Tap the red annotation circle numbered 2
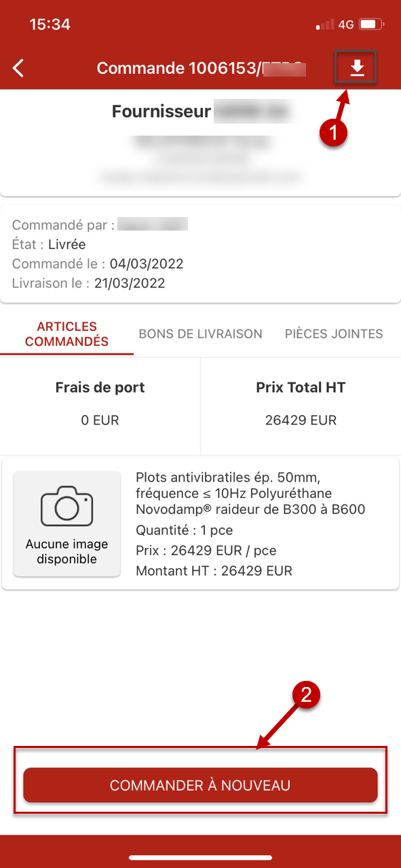401x868 pixels. pyautogui.click(x=306, y=694)
